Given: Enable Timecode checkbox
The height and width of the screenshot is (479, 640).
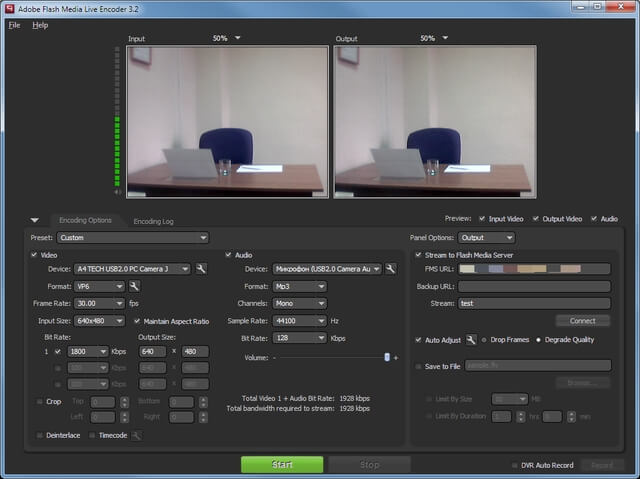Looking at the screenshot, I should pyautogui.click(x=92, y=435).
